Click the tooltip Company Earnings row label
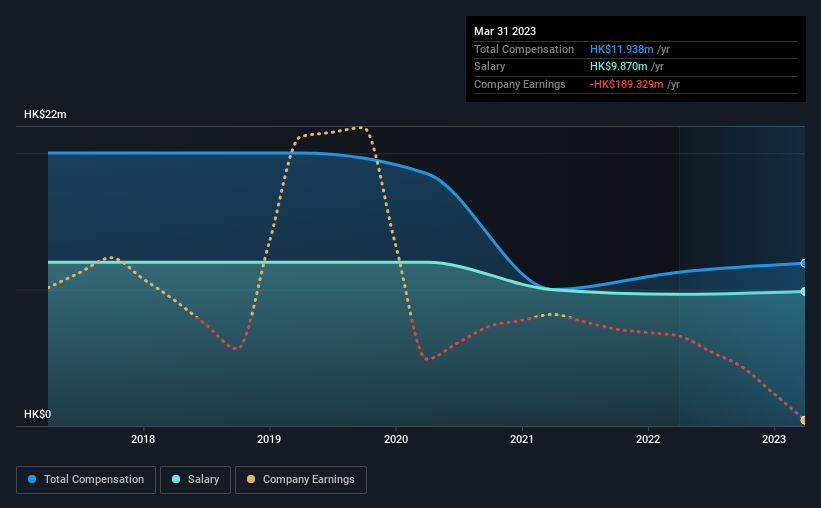This screenshot has width=821, height=508. [x=519, y=84]
